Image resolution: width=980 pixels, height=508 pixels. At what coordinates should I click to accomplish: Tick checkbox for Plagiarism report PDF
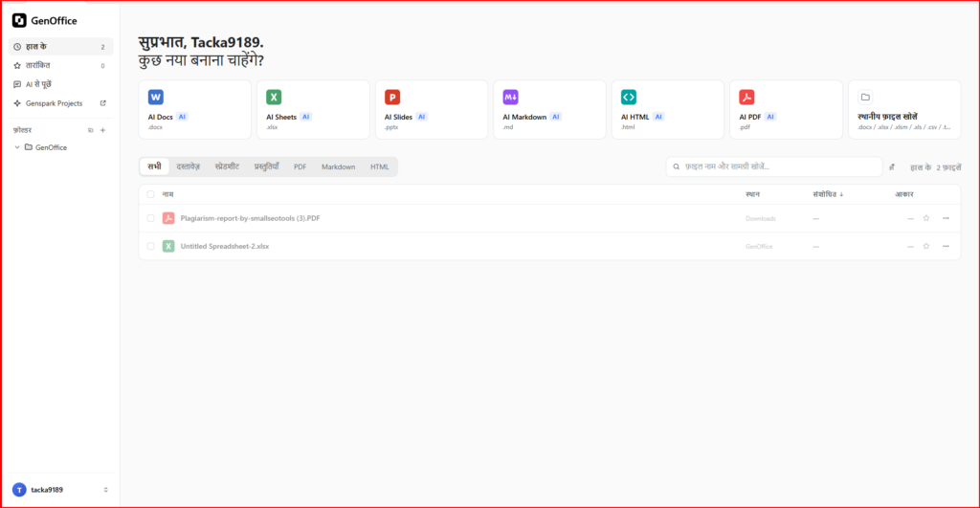coord(150,218)
